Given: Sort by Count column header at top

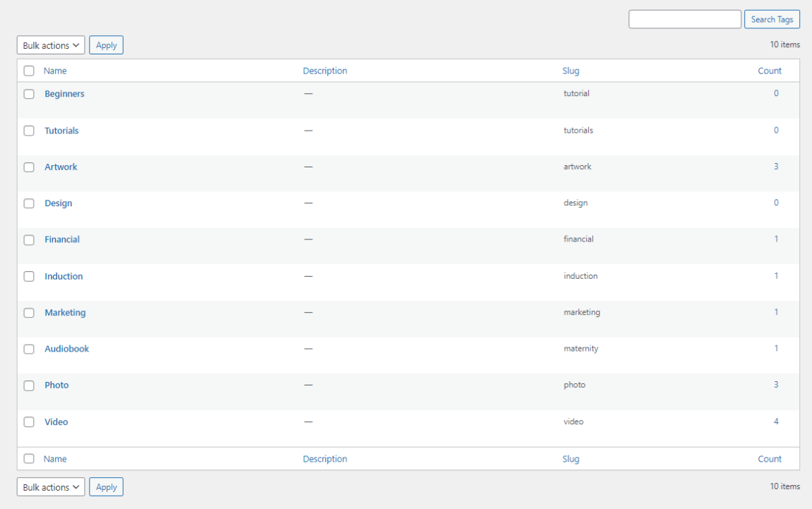Looking at the screenshot, I should pos(769,71).
